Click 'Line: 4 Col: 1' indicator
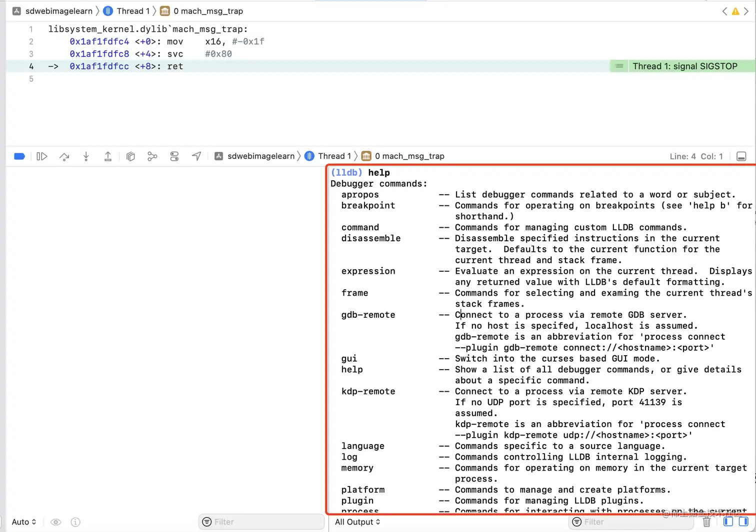 [696, 156]
